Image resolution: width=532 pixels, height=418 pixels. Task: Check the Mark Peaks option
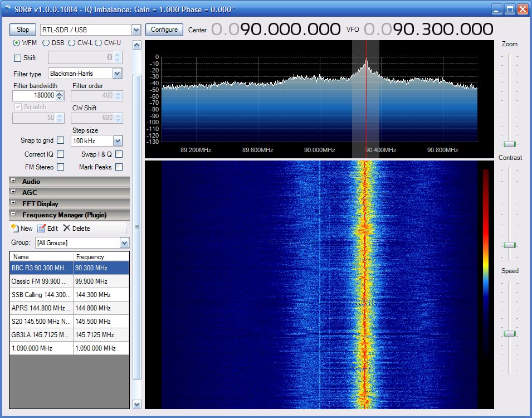coord(119,167)
